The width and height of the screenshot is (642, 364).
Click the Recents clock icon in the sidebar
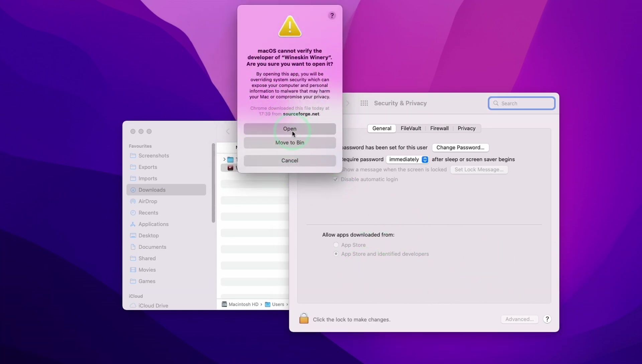pos(133,213)
